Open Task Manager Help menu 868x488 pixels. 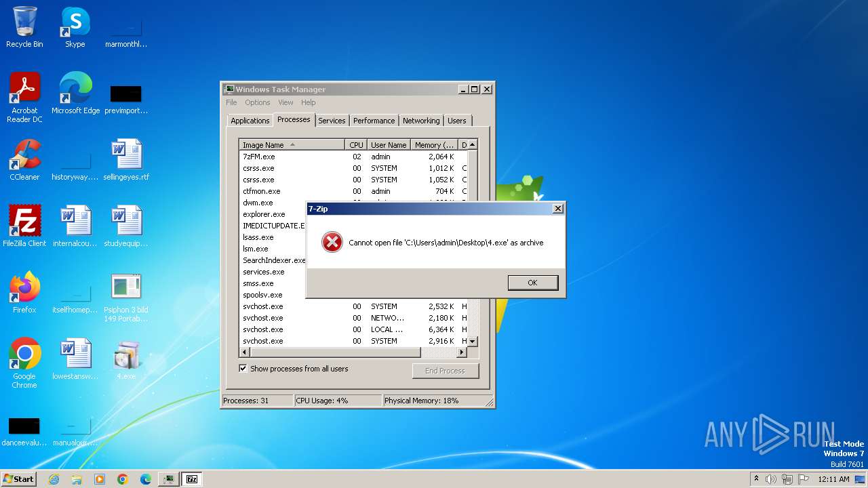(309, 102)
